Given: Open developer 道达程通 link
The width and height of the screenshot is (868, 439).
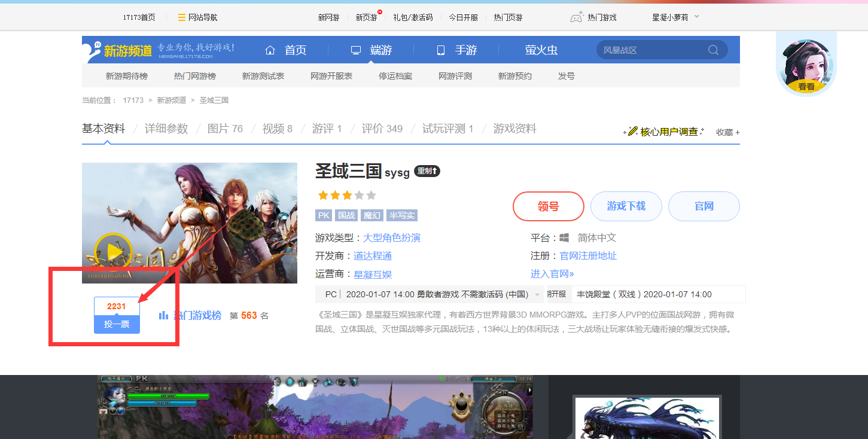Looking at the screenshot, I should click(x=373, y=256).
